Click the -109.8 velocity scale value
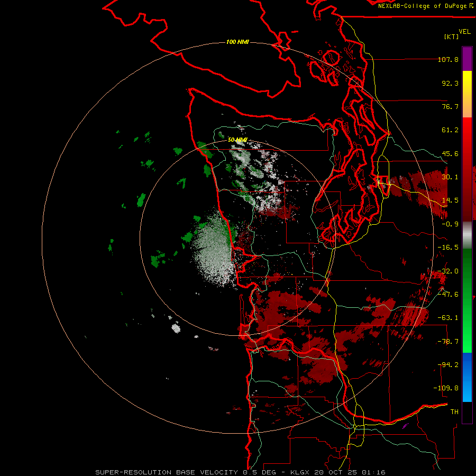476x476 pixels. pyautogui.click(x=446, y=388)
